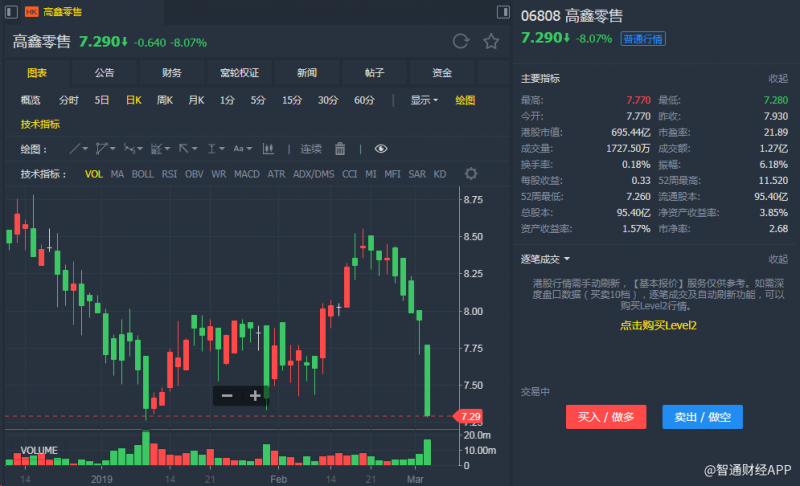Select the wave pattern drawing tool

tap(129, 149)
